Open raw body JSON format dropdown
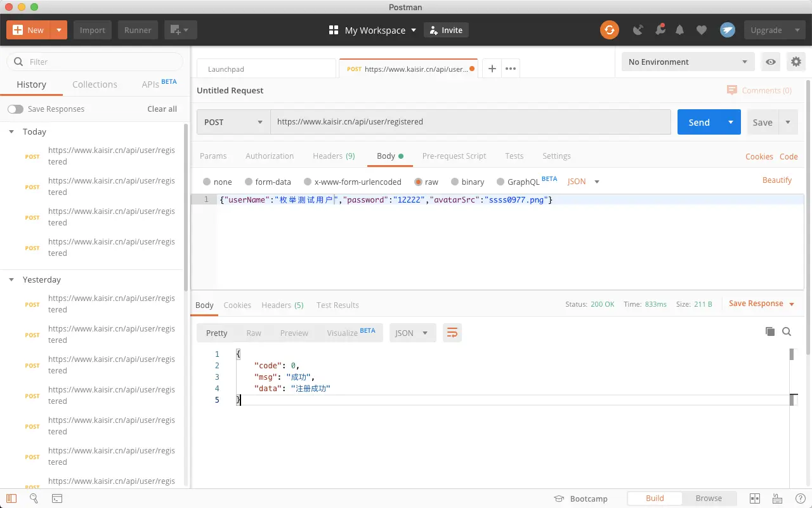 [584, 182]
